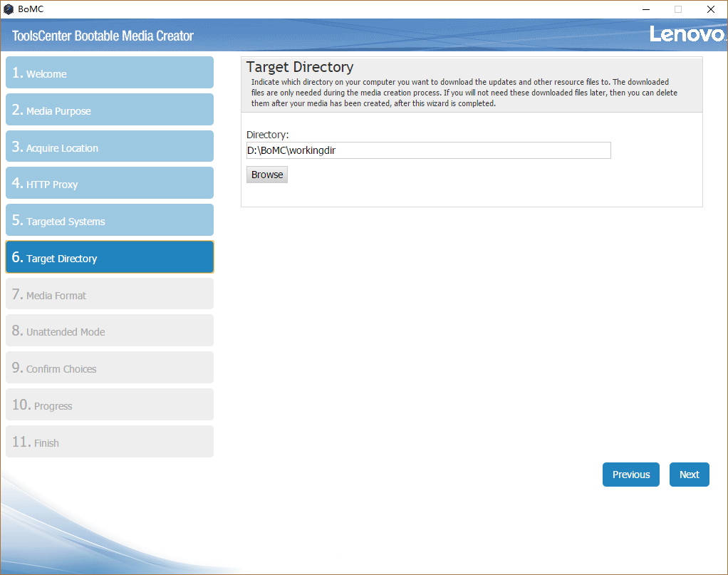Screen dimensions: 728x575
Task: Click step 11 Finish
Action: [110, 442]
